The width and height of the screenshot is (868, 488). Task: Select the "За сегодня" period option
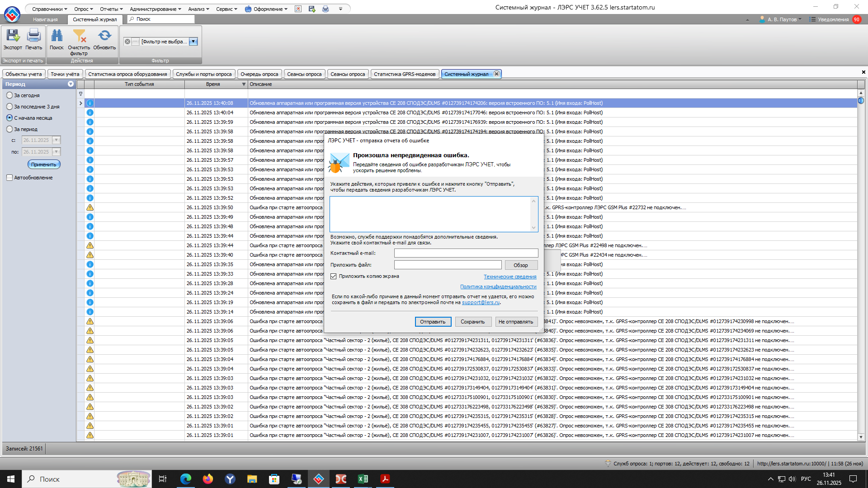coord(9,95)
